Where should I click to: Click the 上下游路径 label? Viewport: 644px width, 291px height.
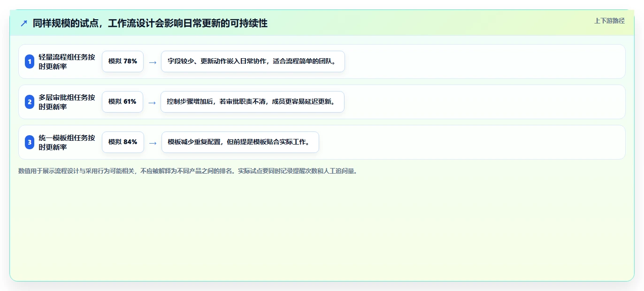(609, 21)
